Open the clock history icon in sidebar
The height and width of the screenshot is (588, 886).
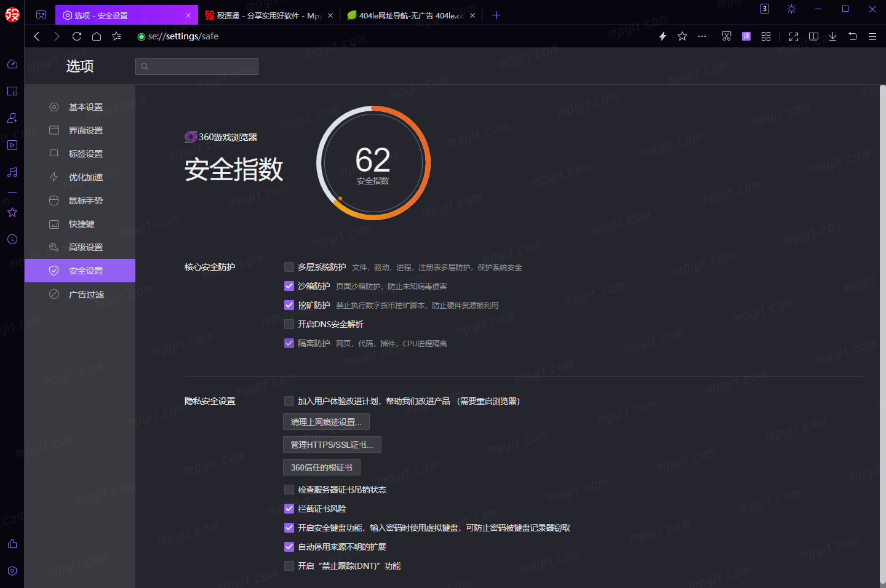[x=12, y=239]
